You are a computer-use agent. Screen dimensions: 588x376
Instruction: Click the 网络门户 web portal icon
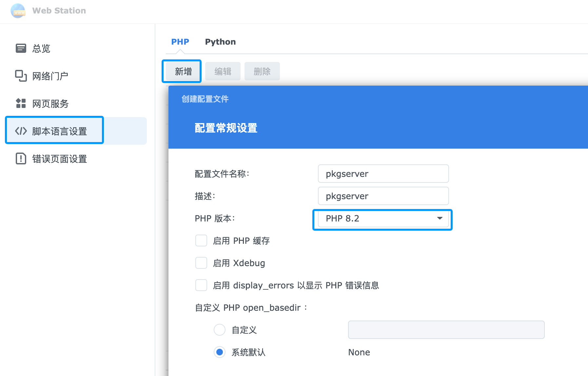click(x=21, y=76)
